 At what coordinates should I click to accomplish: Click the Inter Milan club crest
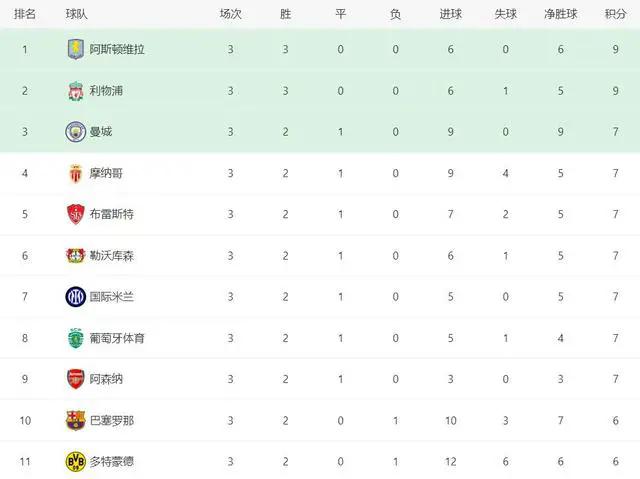[x=76, y=297]
